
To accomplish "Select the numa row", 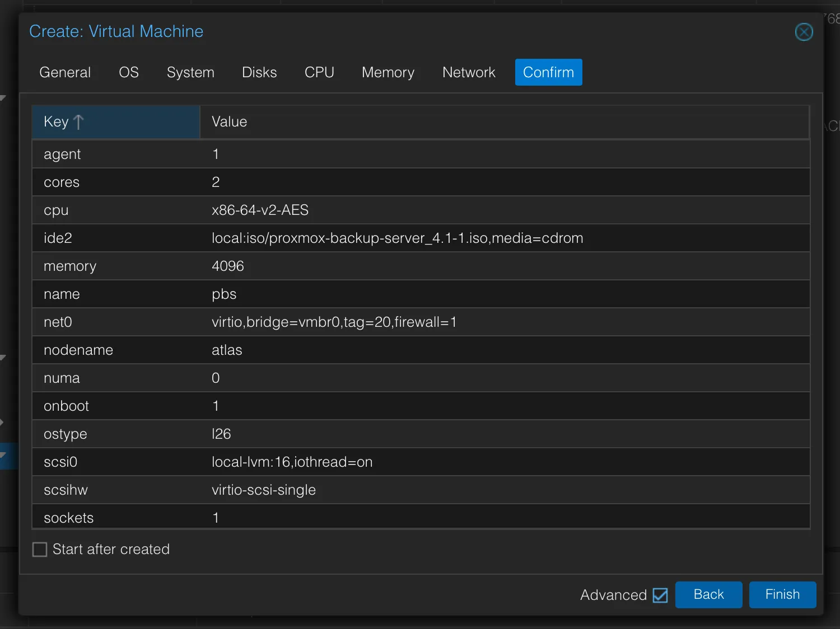I will (421, 378).
